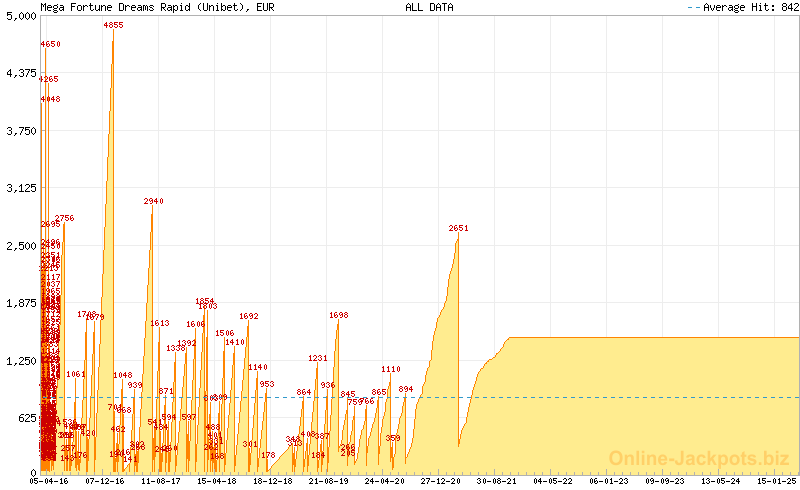800x490 pixels.
Task: Select the 15-01-25 end date label
Action: click(x=776, y=481)
